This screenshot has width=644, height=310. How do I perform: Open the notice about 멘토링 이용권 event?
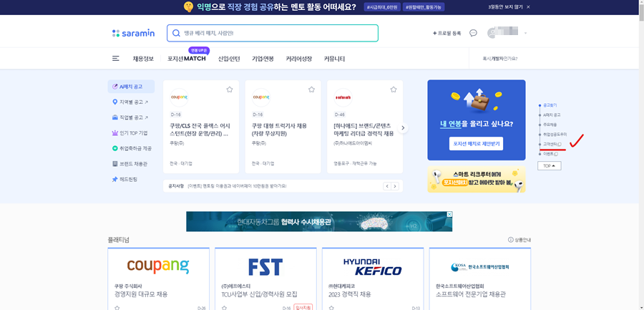click(237, 186)
